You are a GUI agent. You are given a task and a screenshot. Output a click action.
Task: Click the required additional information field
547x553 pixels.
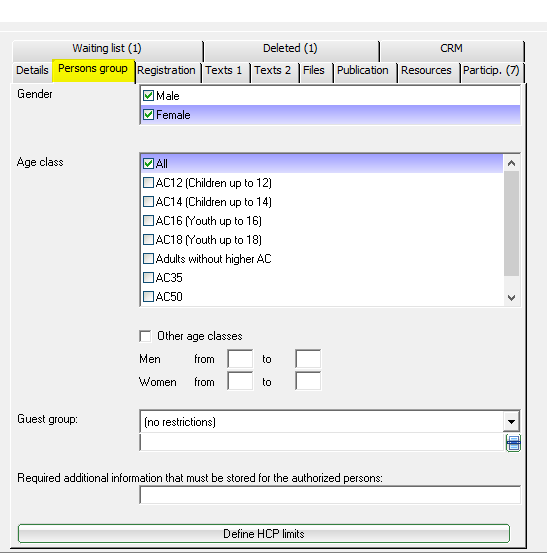tap(330, 495)
